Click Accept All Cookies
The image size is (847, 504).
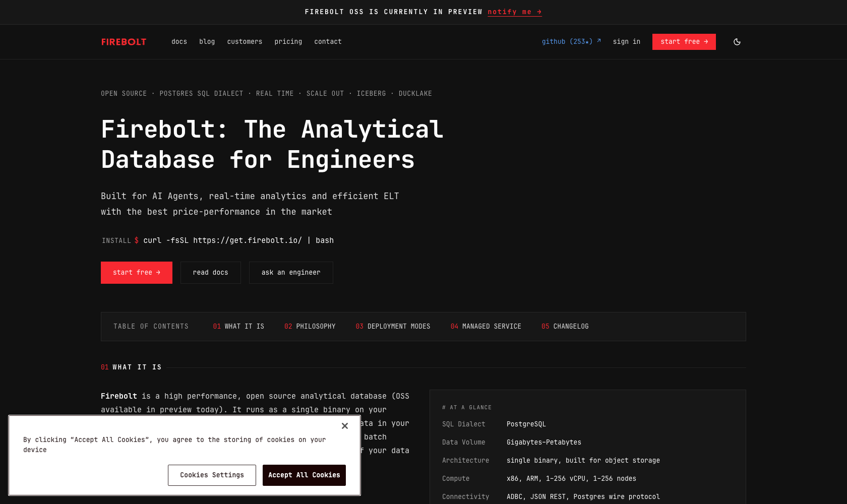[x=304, y=475]
